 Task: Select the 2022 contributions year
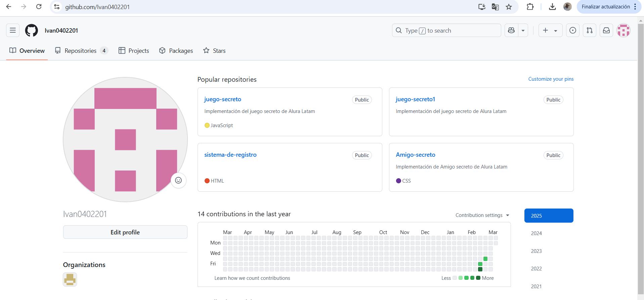coord(549,268)
